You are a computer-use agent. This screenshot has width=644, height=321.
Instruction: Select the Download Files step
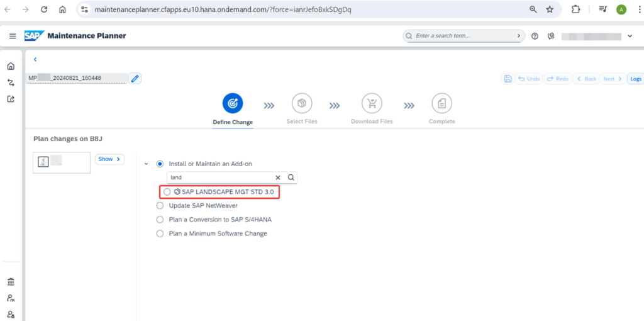[x=372, y=109]
